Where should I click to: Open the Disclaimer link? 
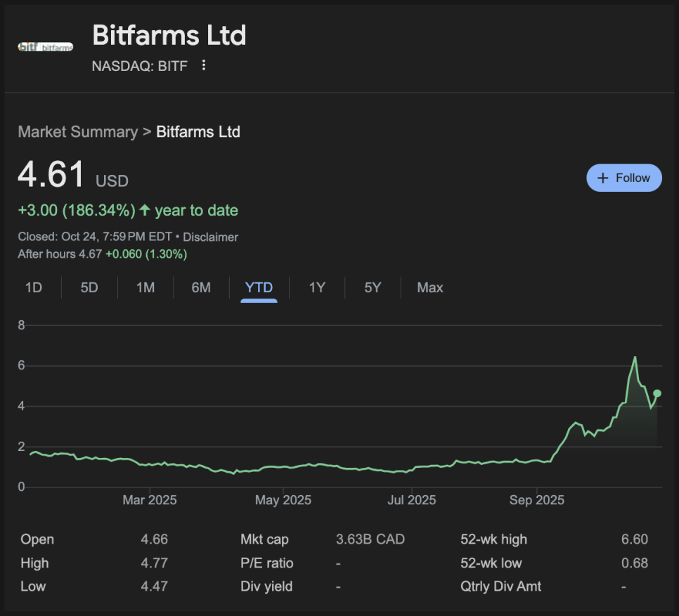(x=210, y=237)
